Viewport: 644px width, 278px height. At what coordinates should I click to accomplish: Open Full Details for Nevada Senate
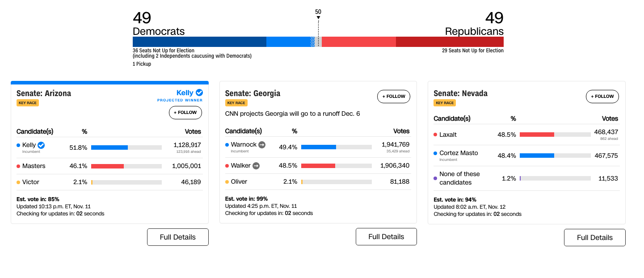tap(594, 237)
